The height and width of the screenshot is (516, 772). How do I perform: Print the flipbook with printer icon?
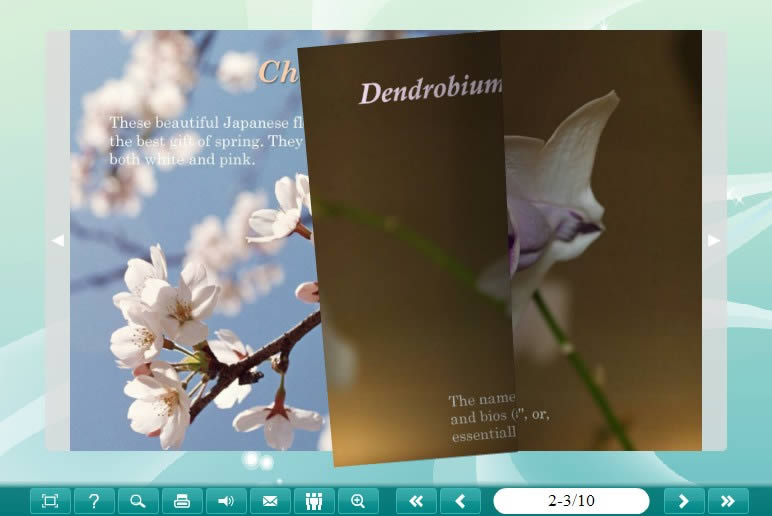click(x=182, y=501)
